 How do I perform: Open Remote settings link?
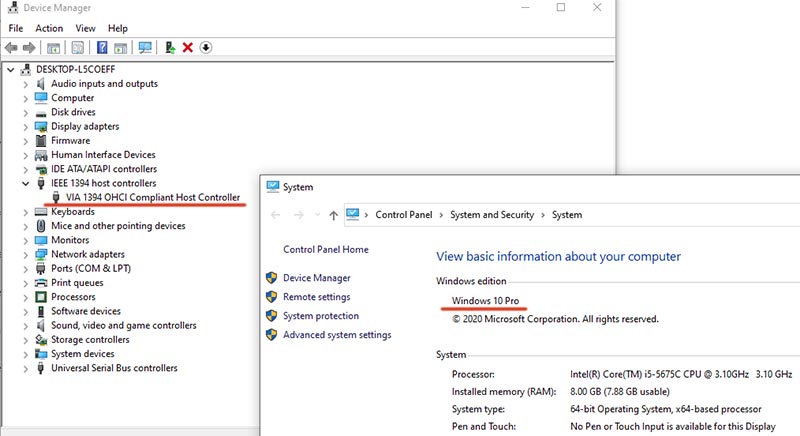[x=317, y=297]
